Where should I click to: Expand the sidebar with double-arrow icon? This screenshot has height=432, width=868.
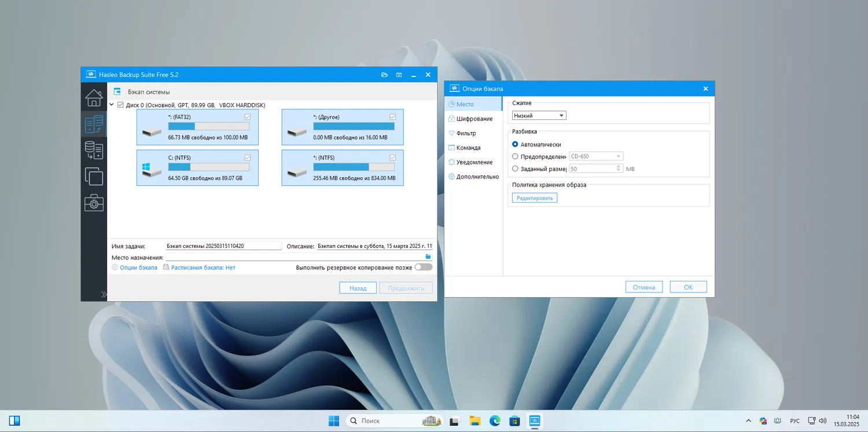click(104, 294)
